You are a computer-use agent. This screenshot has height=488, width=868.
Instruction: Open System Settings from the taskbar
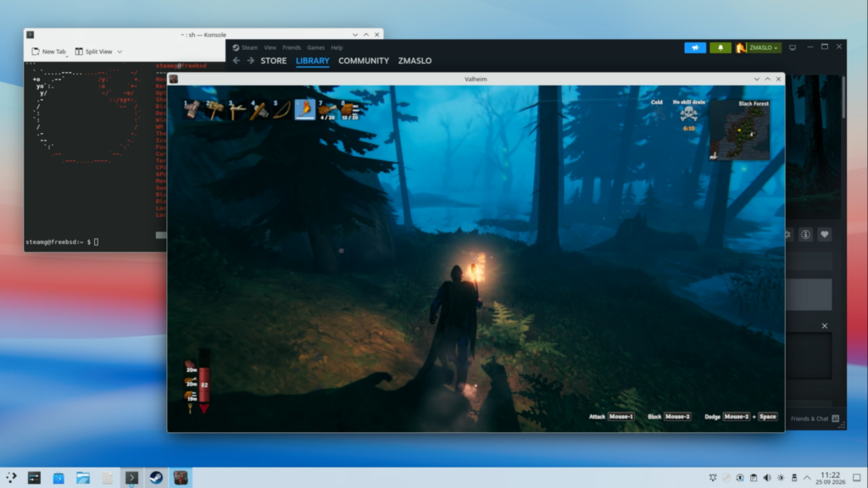click(34, 478)
